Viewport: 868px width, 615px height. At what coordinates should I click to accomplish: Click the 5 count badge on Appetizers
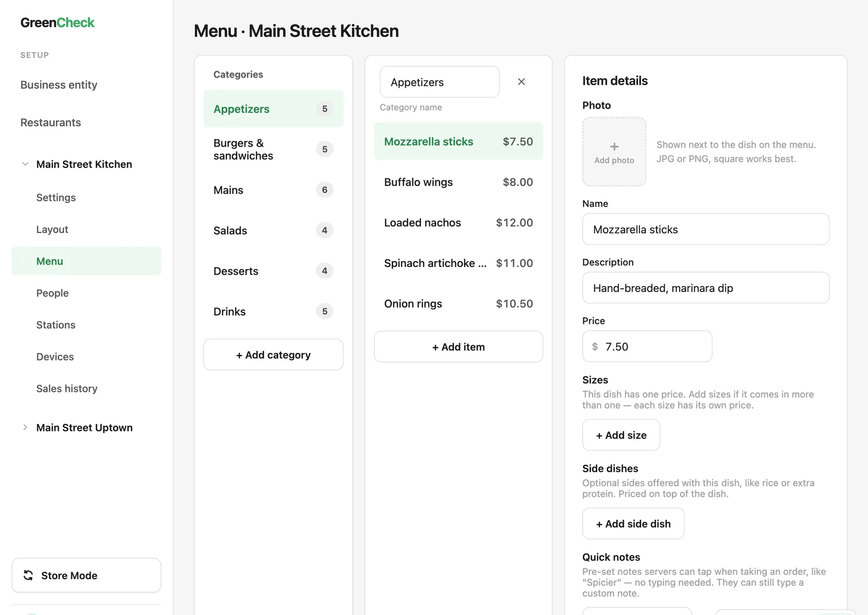(324, 109)
